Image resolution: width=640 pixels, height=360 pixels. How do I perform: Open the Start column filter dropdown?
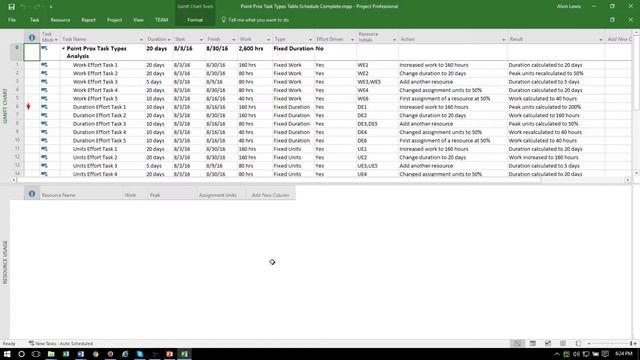tap(201, 40)
